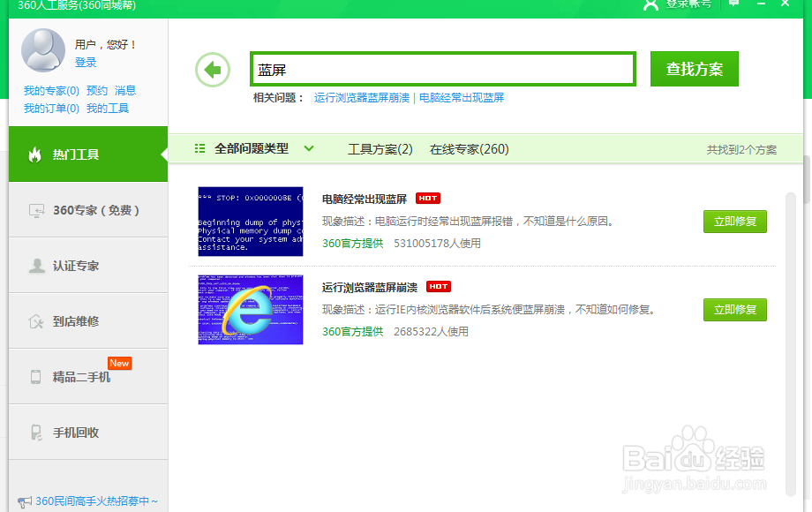Viewport: 812px width, 512px height.
Task: Click the 精品二手机 phone icon
Action: pyautogui.click(x=35, y=377)
